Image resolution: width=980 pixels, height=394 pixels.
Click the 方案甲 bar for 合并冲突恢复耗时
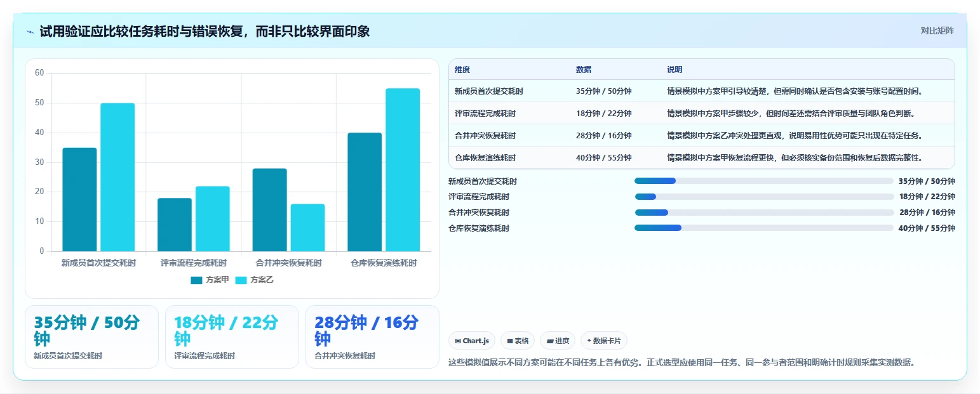click(x=269, y=210)
